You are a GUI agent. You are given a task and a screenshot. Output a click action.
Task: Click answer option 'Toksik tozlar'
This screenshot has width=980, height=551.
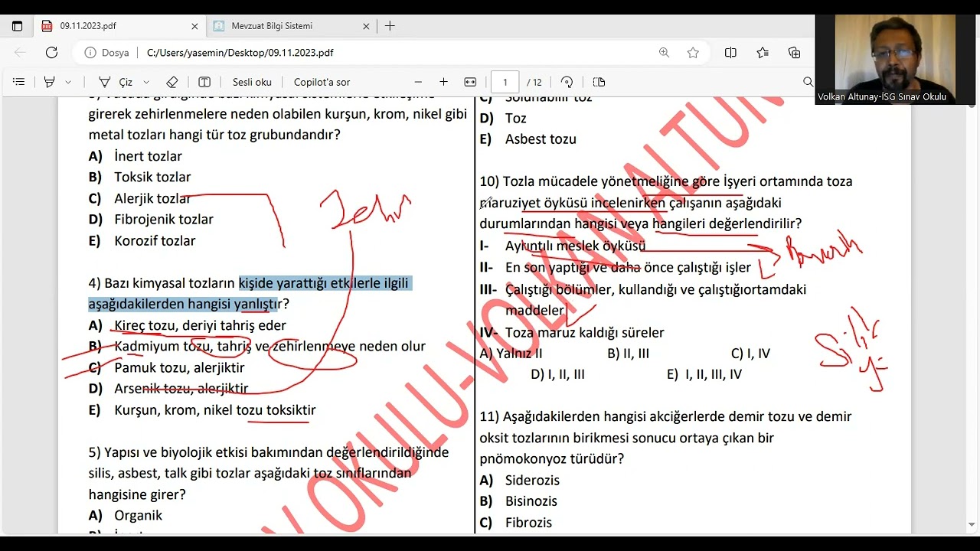click(x=152, y=177)
